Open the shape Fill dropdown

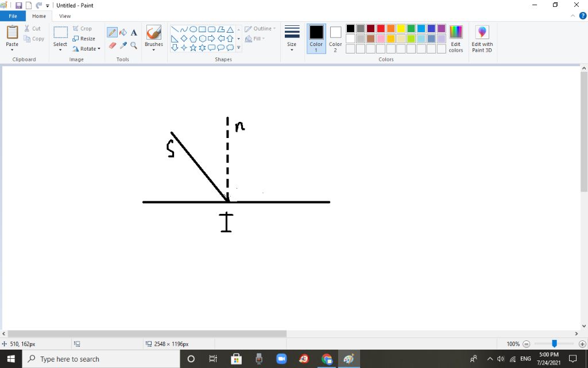tap(255, 39)
